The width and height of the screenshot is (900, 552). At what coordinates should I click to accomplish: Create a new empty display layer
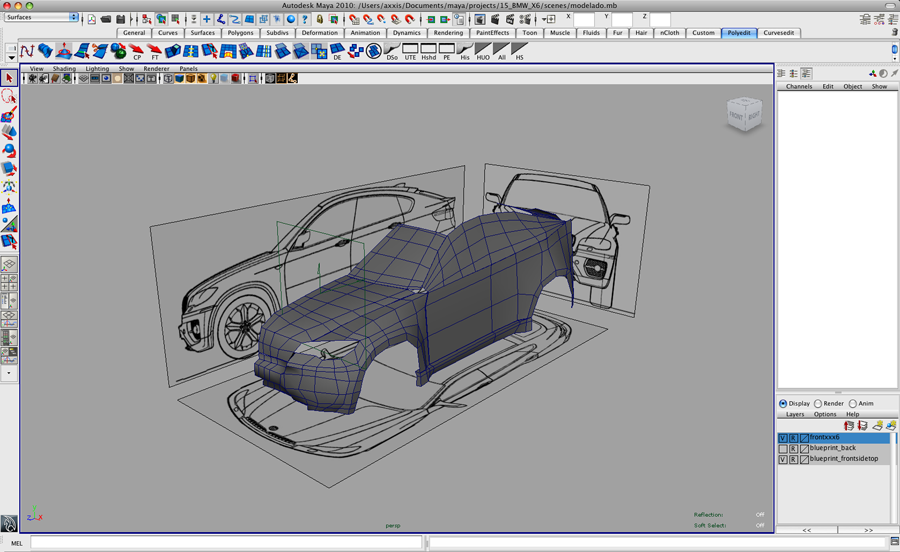(877, 425)
